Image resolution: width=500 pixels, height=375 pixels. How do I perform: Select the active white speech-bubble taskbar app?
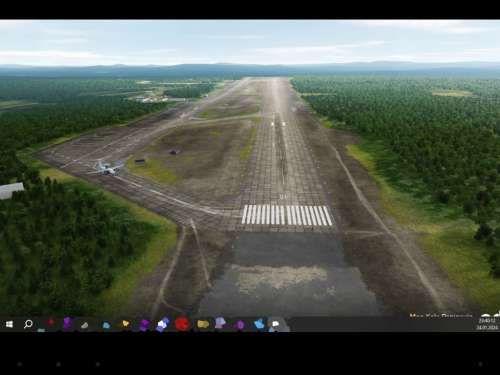[275, 324]
